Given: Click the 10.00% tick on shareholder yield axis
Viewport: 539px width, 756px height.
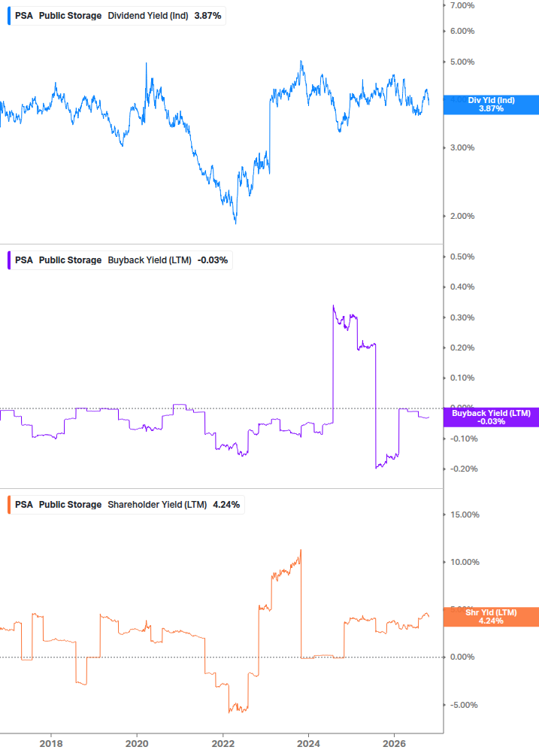Looking at the screenshot, I should click(x=465, y=562).
